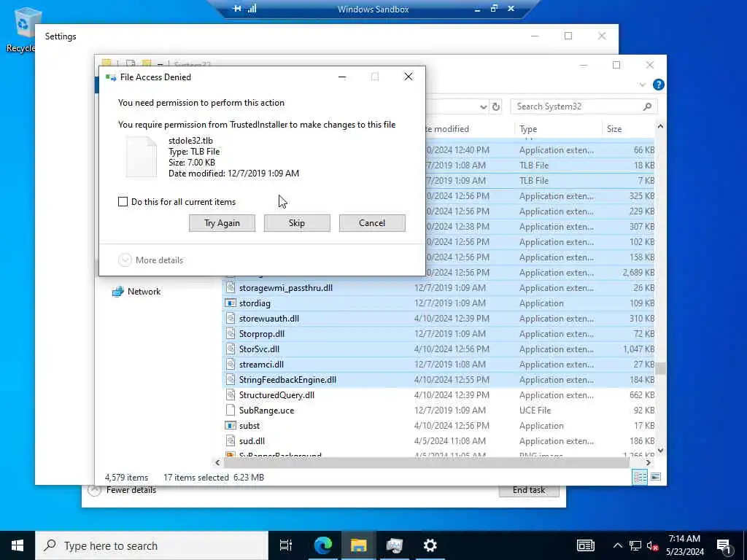The image size is (747, 560).
Task: Open File Explorer taskbar icon
Action: pyautogui.click(x=358, y=545)
